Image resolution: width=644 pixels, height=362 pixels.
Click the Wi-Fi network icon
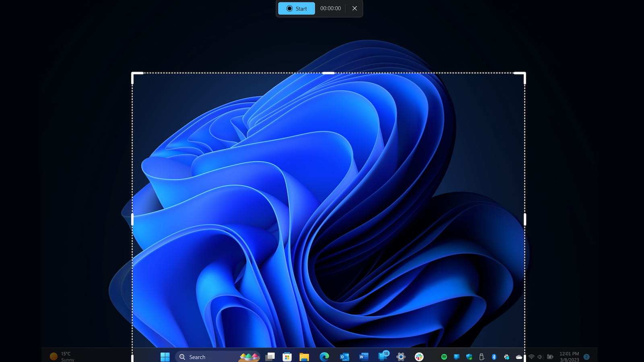(x=531, y=357)
